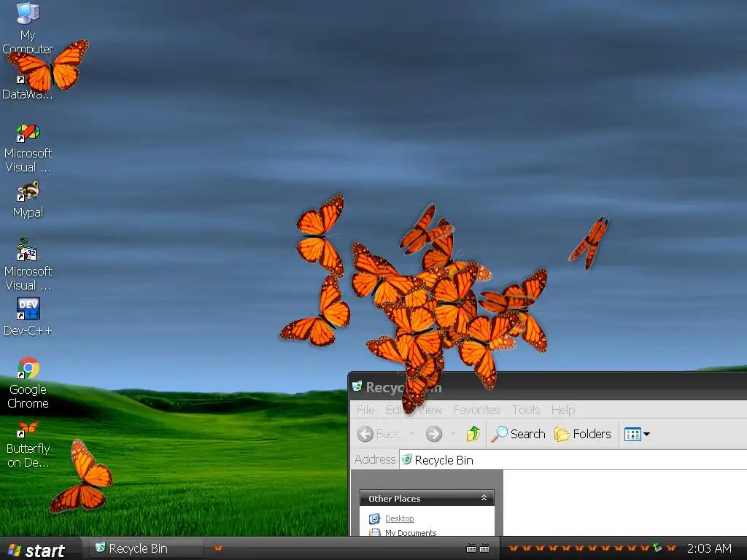Click the butterfly taskbar button beside Recycle Bin
Viewport: 747px width, 560px height.
[217, 548]
